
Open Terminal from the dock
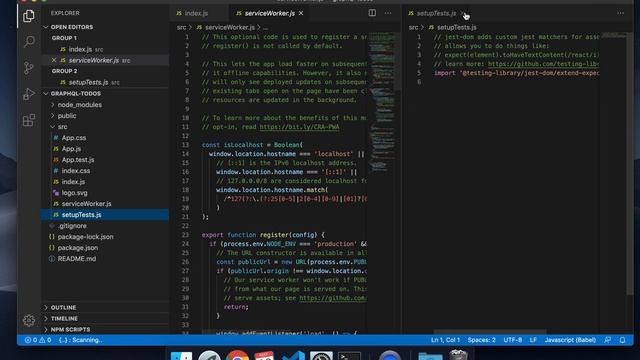point(349,356)
